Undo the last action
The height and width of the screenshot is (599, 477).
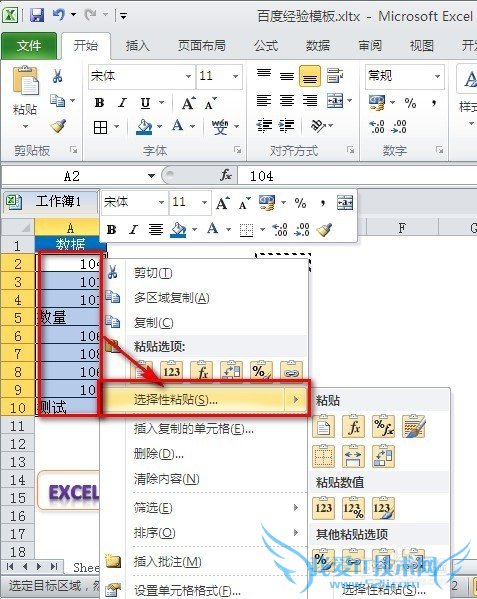click(59, 15)
